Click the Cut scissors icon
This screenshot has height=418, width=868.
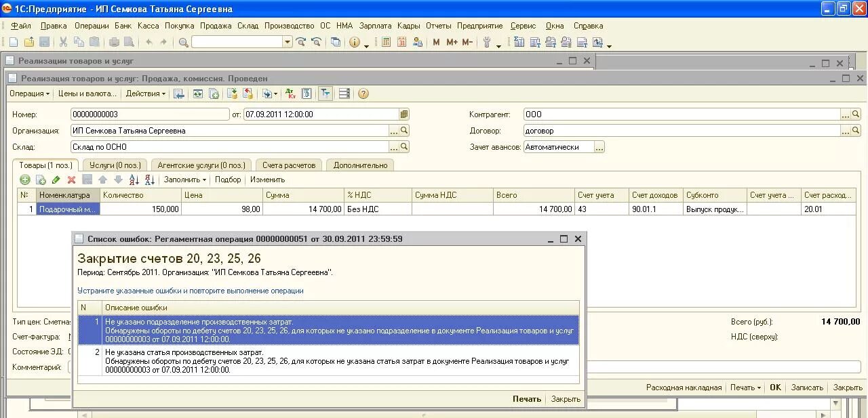(63, 42)
